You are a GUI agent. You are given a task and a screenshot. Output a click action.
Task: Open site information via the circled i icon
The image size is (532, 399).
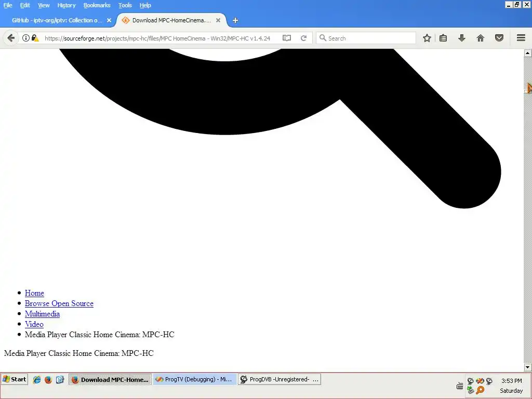coord(26,38)
